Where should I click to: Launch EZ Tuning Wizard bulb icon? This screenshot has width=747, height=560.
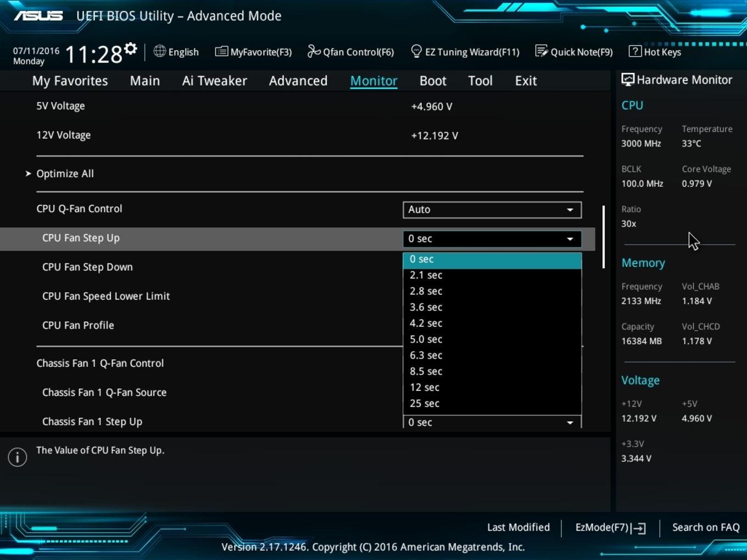click(x=416, y=51)
